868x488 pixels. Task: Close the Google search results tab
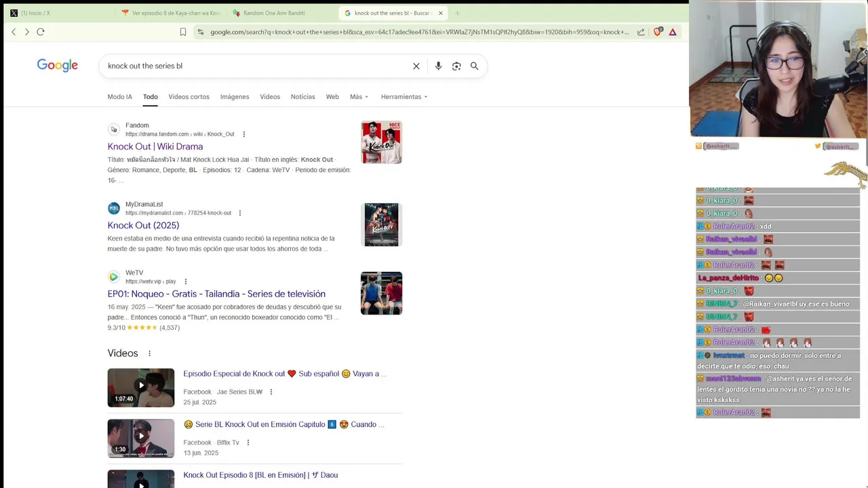(x=440, y=13)
